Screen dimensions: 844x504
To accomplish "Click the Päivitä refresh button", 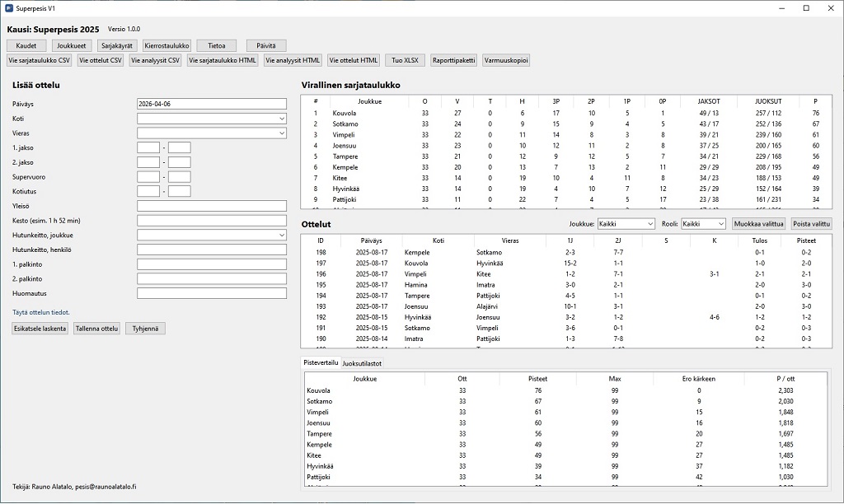I will 265,45.
